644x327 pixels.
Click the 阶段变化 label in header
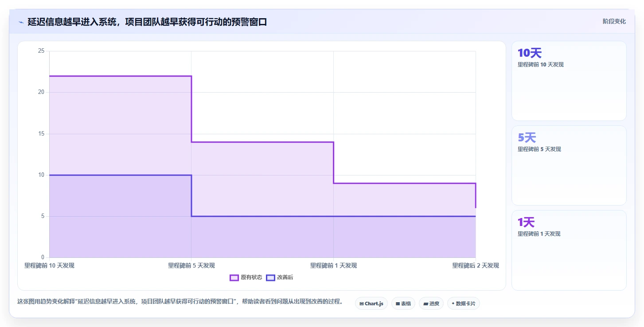[x=614, y=21]
